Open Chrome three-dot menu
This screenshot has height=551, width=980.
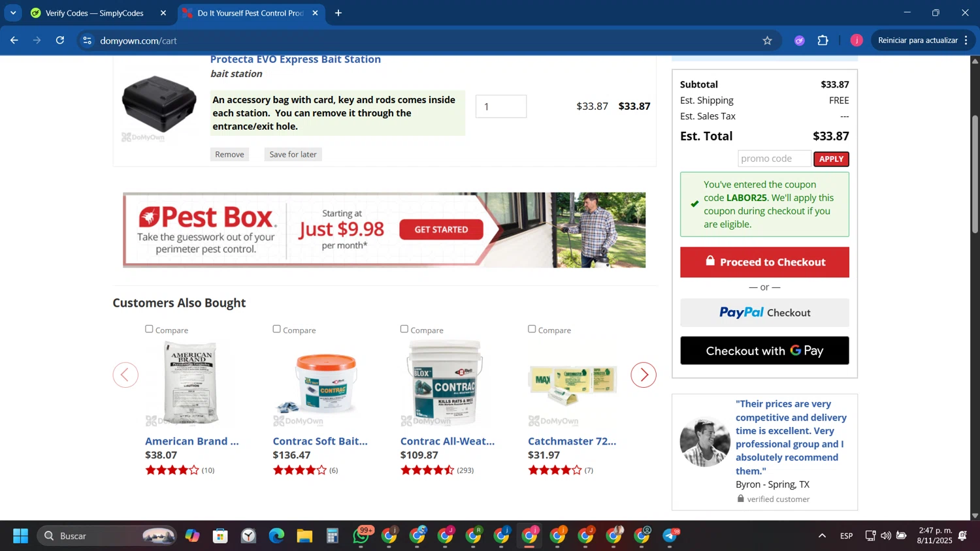tap(966, 40)
